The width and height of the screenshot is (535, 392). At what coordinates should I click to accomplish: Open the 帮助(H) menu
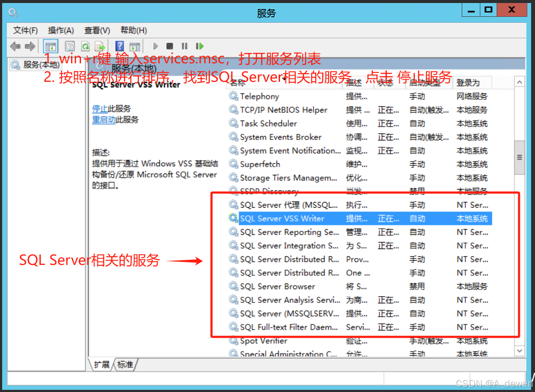tap(134, 30)
